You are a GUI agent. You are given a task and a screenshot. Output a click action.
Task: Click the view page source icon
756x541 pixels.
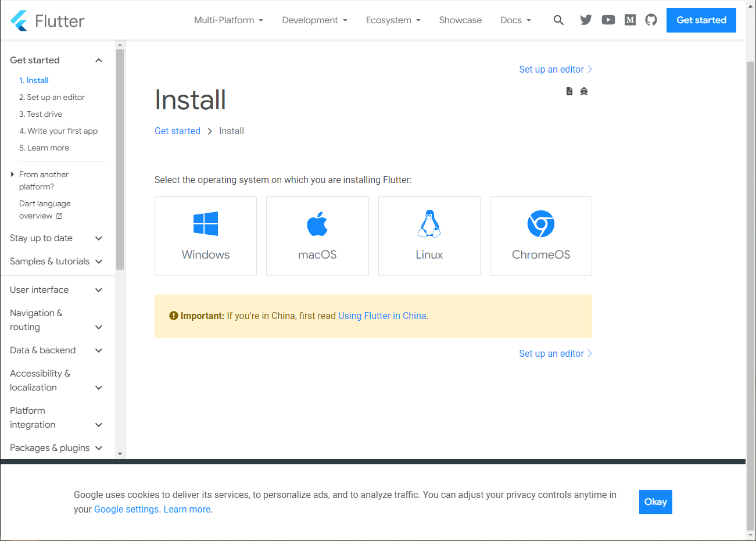[569, 91]
